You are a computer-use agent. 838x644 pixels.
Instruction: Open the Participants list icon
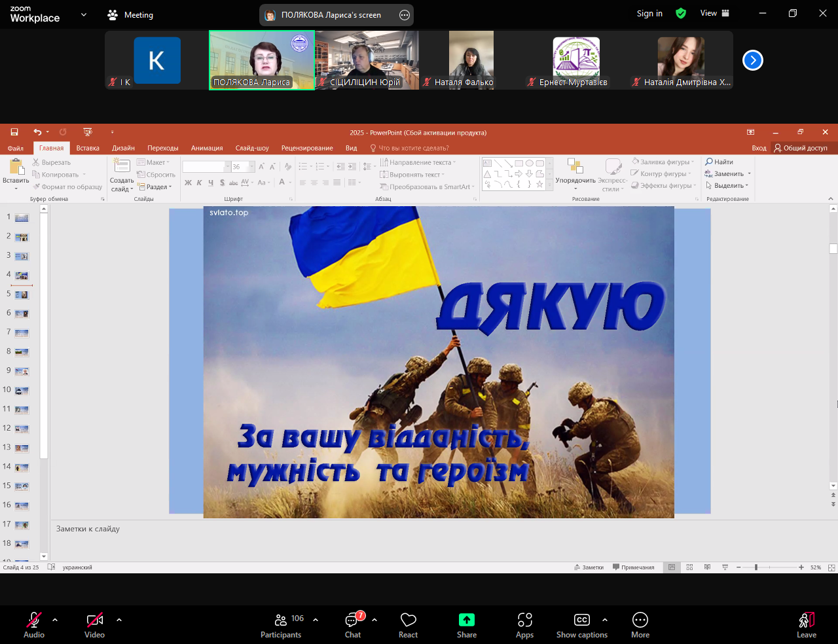tap(281, 620)
